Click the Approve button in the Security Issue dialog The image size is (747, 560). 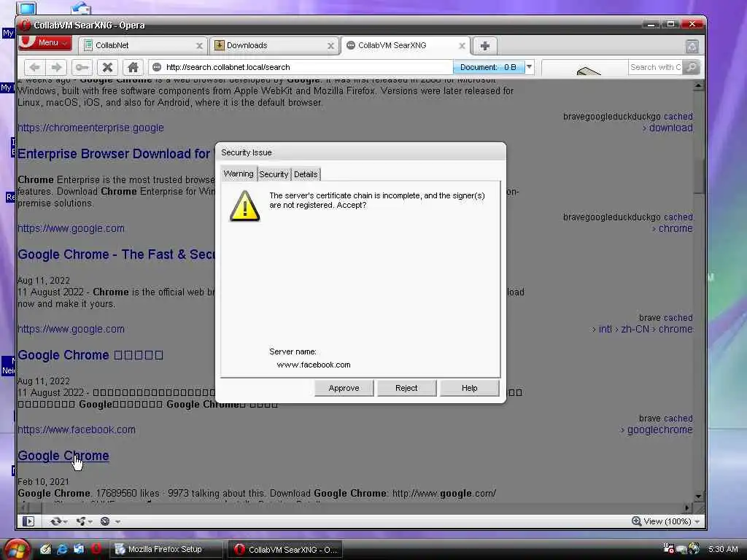[344, 388]
